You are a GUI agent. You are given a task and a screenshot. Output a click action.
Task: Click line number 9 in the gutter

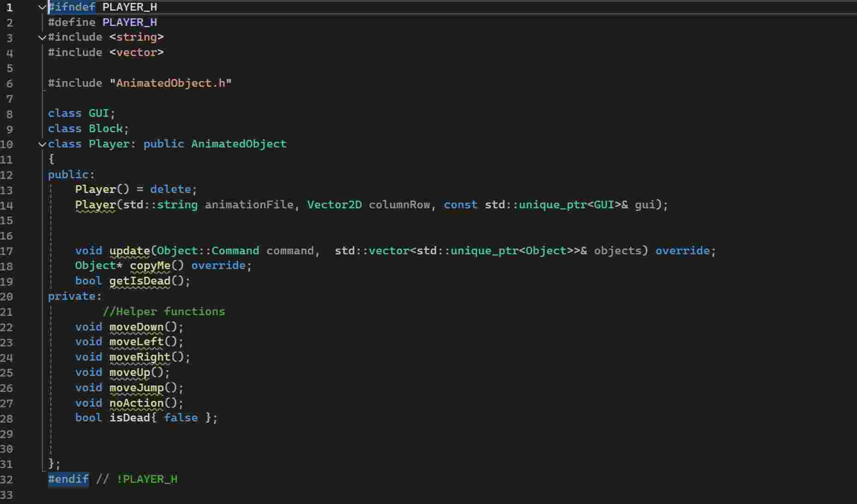(10, 129)
